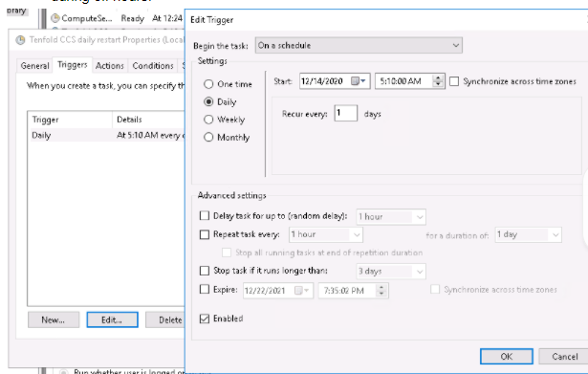Increase the Start time with spinner arrows

click(438, 78)
